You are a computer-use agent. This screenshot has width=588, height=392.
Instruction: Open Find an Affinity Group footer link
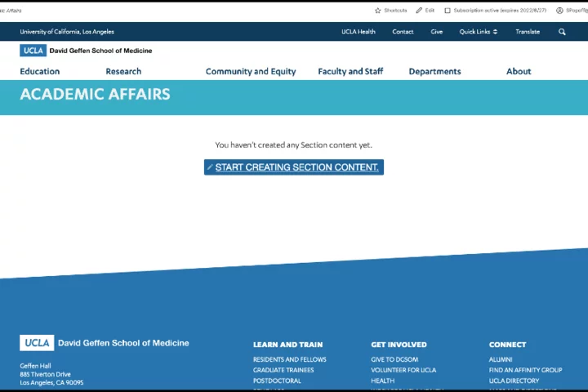click(x=525, y=370)
